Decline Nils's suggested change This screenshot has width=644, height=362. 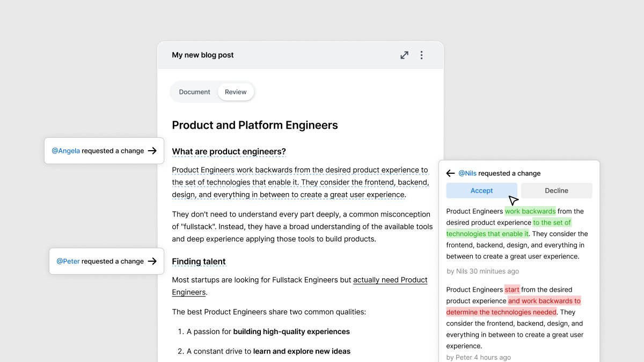click(556, 190)
